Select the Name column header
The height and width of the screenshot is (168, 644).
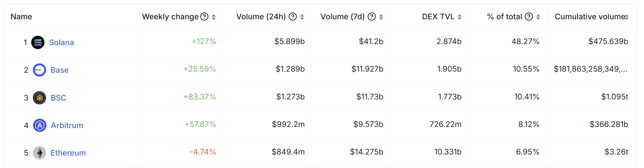point(21,17)
